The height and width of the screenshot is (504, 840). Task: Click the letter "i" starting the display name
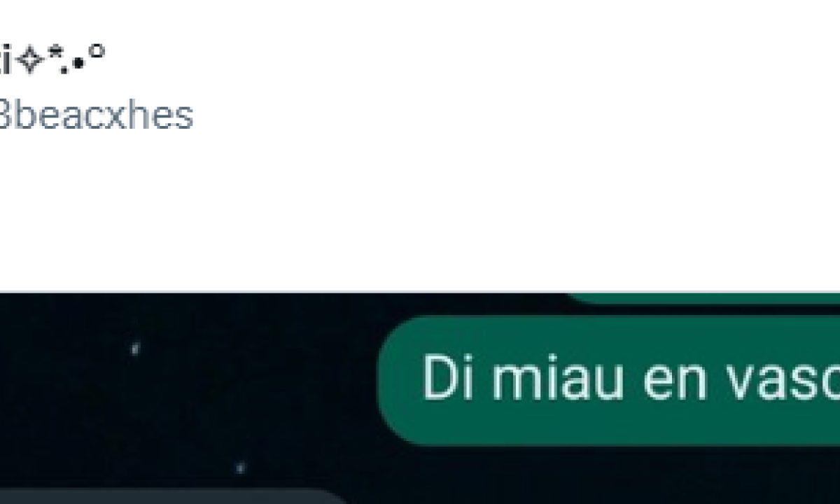point(5,62)
